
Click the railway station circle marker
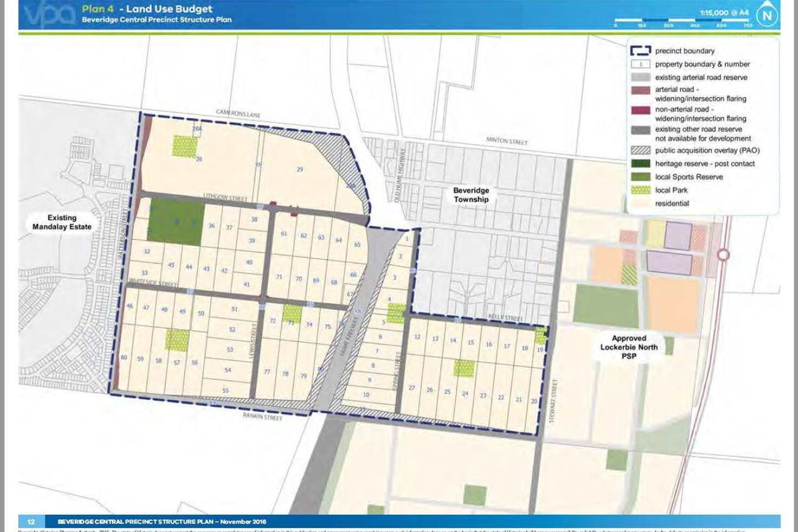(723, 255)
